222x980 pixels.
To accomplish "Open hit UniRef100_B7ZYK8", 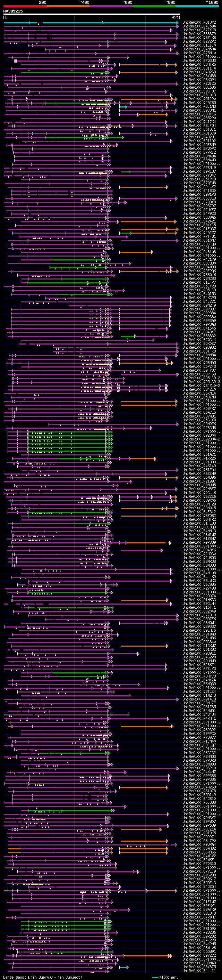I will pos(199,30).
